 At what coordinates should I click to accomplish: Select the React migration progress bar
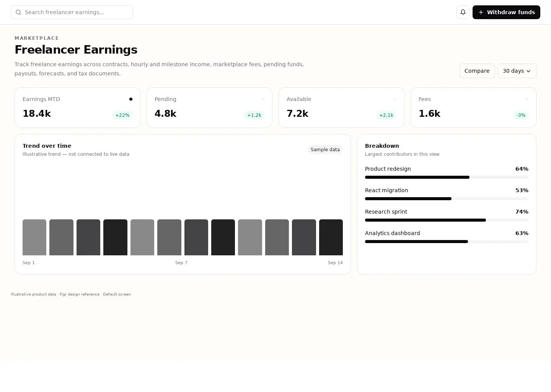pyautogui.click(x=447, y=199)
